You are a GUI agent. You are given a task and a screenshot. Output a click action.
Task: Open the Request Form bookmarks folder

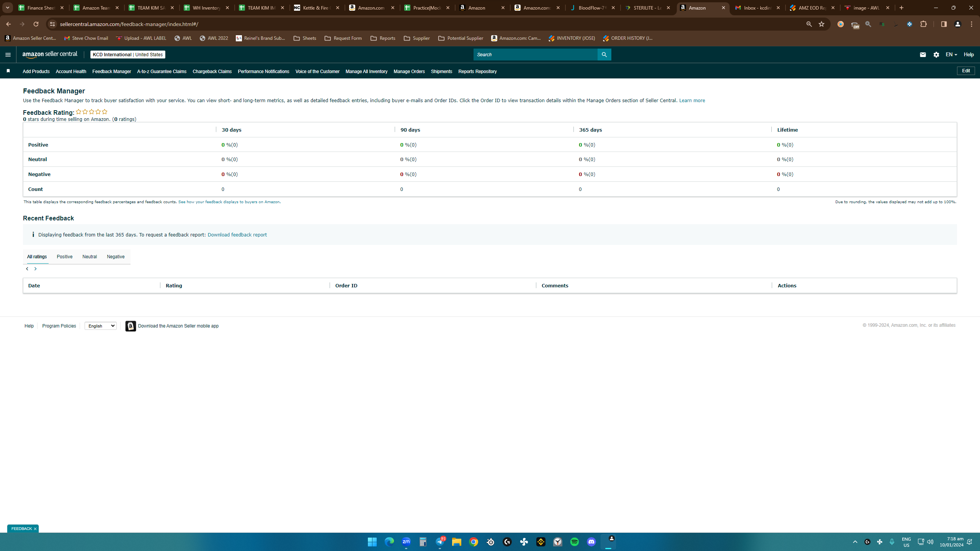coord(343,38)
